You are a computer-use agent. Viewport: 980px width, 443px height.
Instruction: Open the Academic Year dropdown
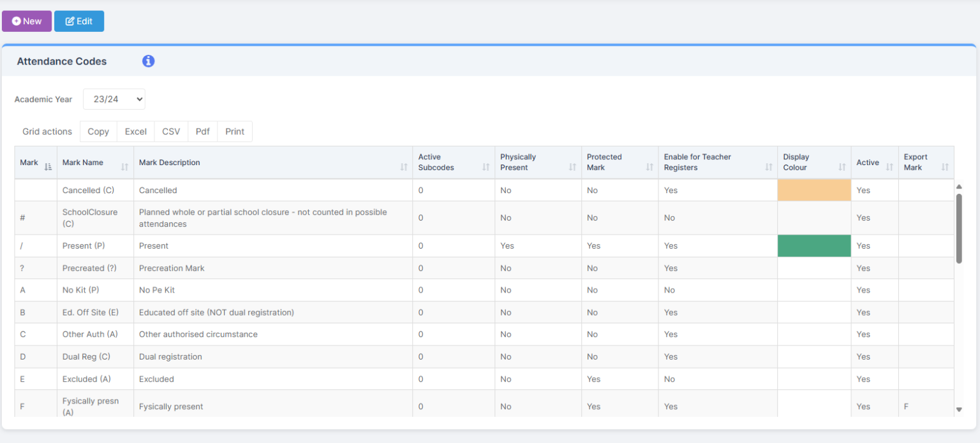(x=114, y=99)
